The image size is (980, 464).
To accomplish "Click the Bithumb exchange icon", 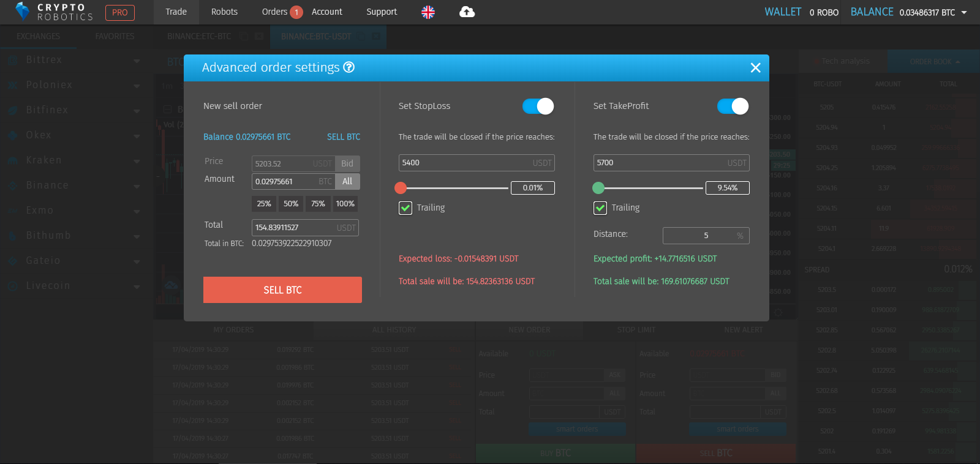I will click(12, 236).
